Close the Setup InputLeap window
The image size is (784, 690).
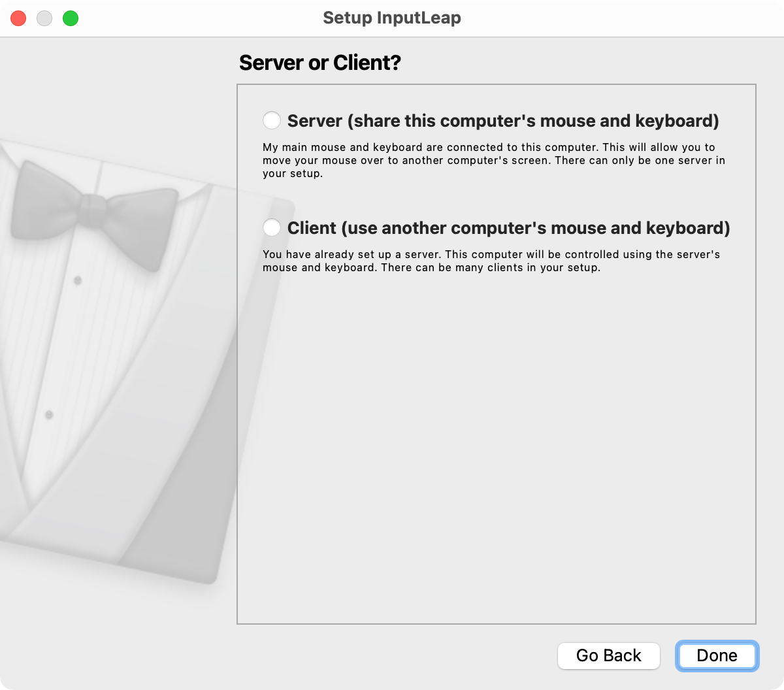click(18, 18)
